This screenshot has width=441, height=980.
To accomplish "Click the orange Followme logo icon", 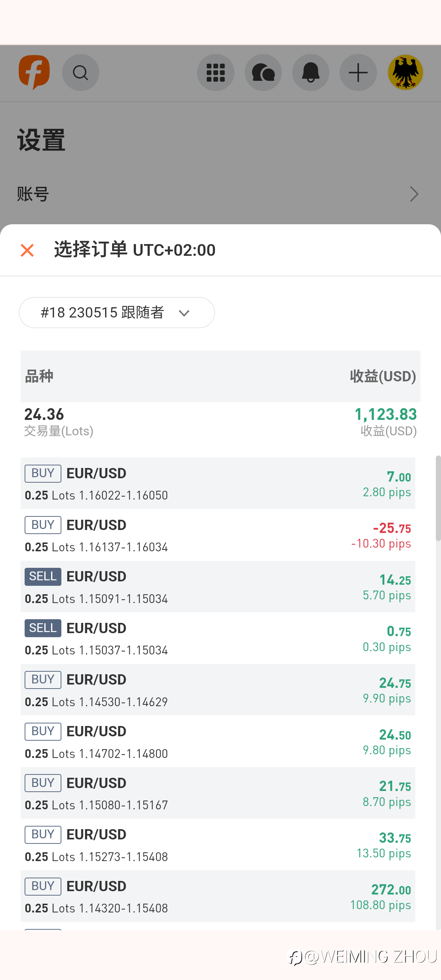I will pos(34,72).
